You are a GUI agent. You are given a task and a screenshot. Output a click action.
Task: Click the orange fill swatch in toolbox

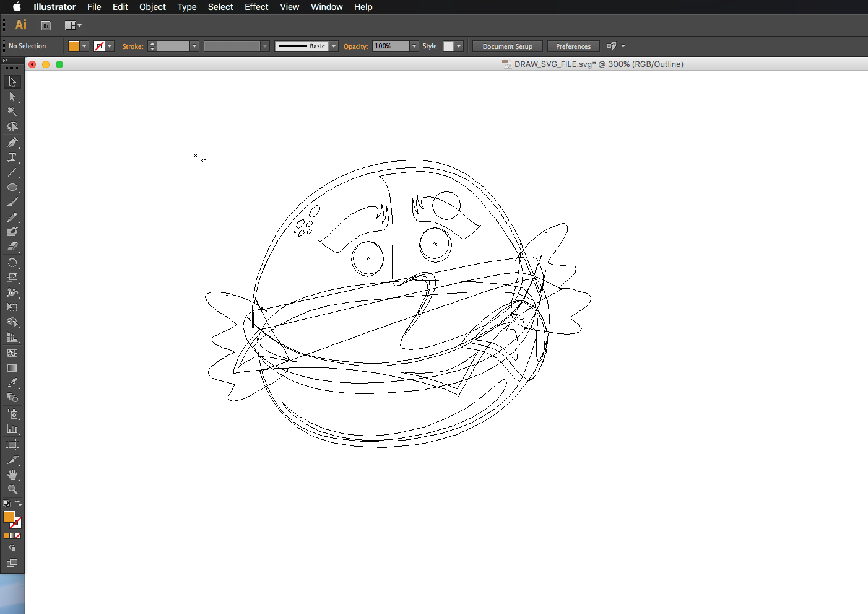click(9, 517)
